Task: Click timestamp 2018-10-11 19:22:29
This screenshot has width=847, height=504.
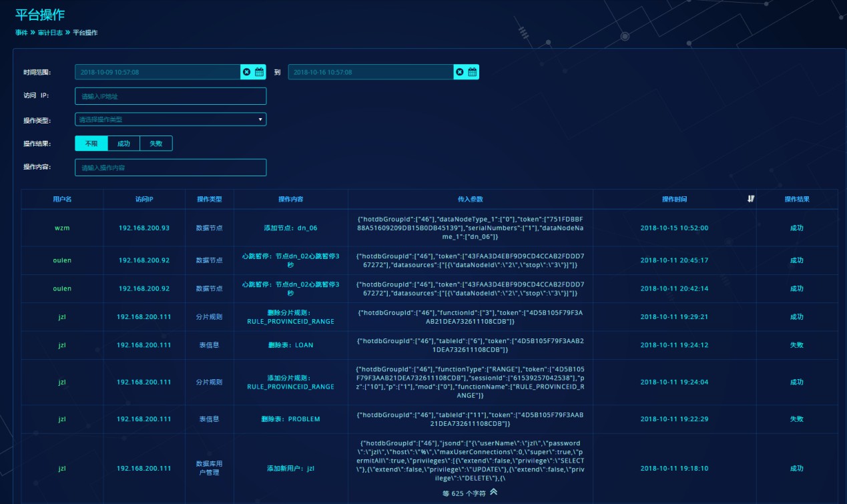Action: tap(674, 419)
